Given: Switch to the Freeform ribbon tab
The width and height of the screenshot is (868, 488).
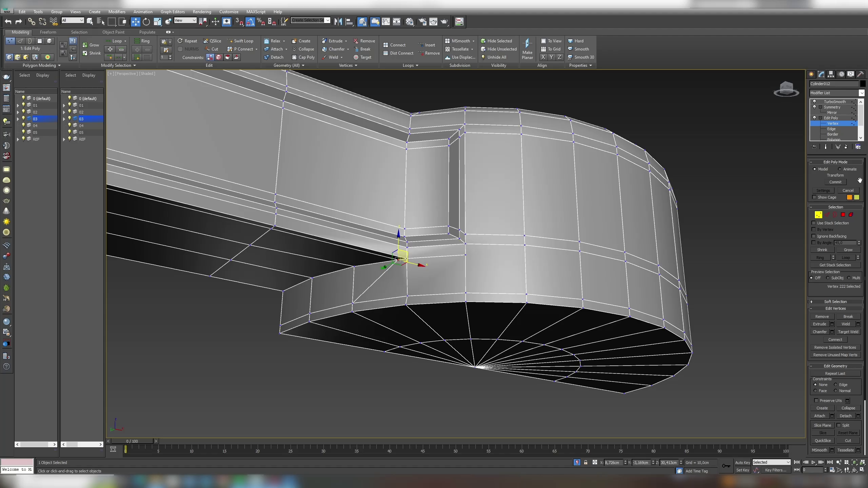Looking at the screenshot, I should coord(48,32).
